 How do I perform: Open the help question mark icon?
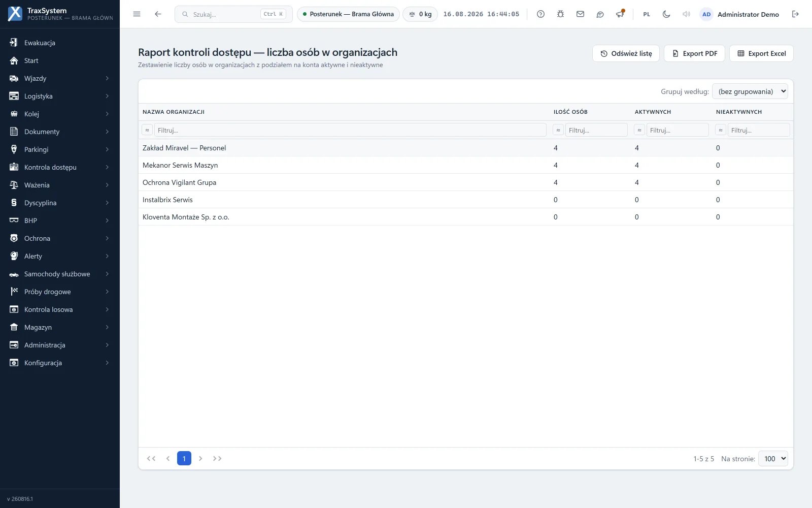540,14
